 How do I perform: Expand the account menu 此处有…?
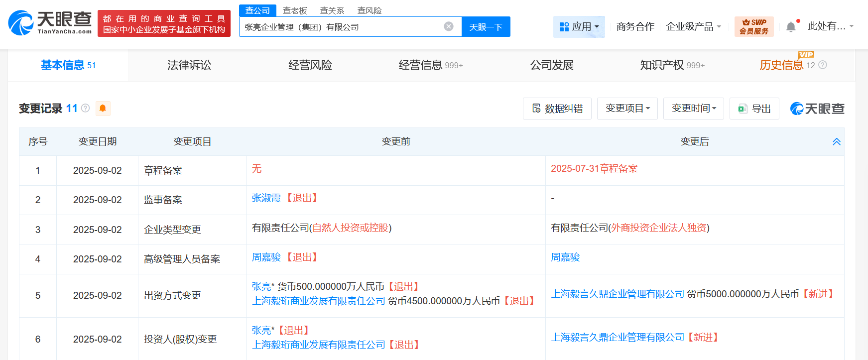(831, 26)
